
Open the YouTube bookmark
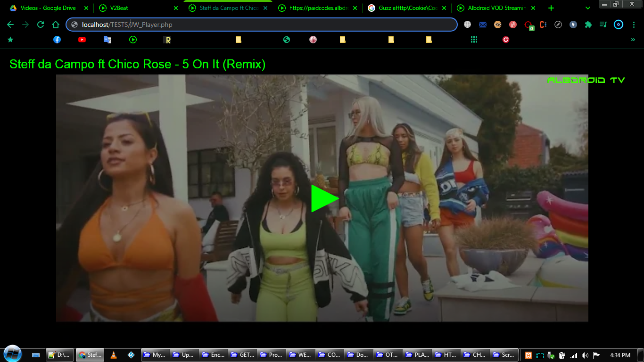[82, 40]
